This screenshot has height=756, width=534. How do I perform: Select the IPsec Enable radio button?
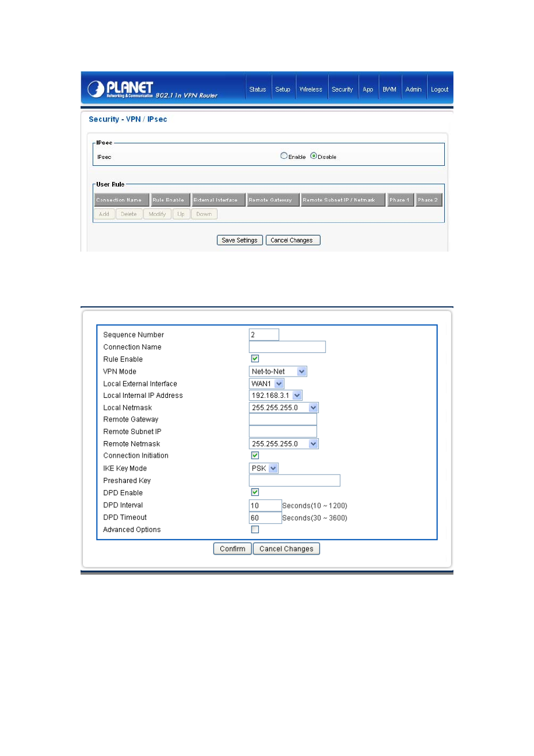[x=284, y=156]
